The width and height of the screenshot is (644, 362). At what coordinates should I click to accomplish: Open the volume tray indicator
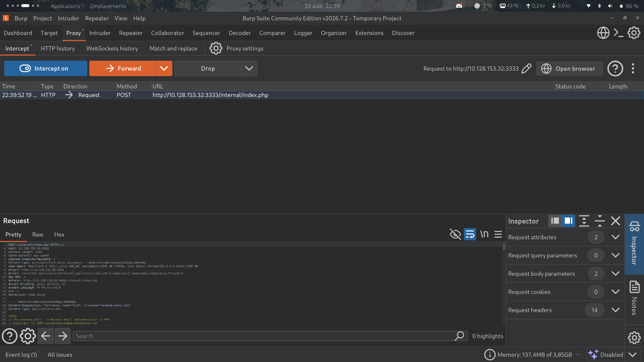[x=610, y=6]
